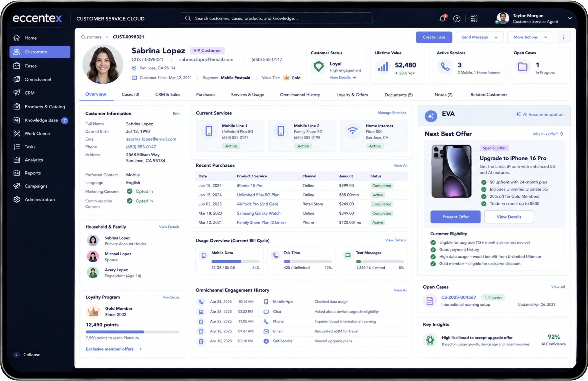Click the Open Cases folder icon
The height and width of the screenshot is (381, 588).
point(523,66)
